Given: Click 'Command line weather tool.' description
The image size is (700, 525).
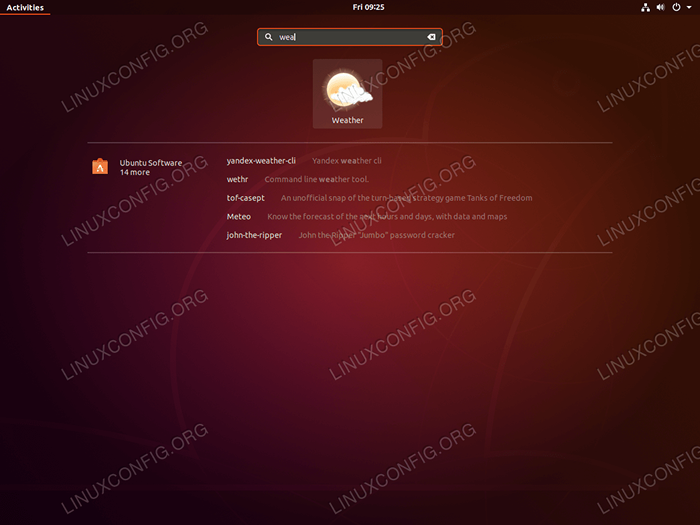Looking at the screenshot, I should 317,179.
